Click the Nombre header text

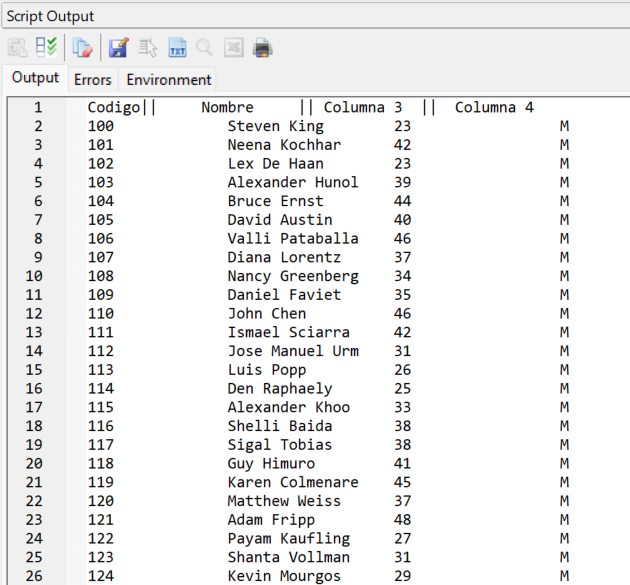click(227, 107)
